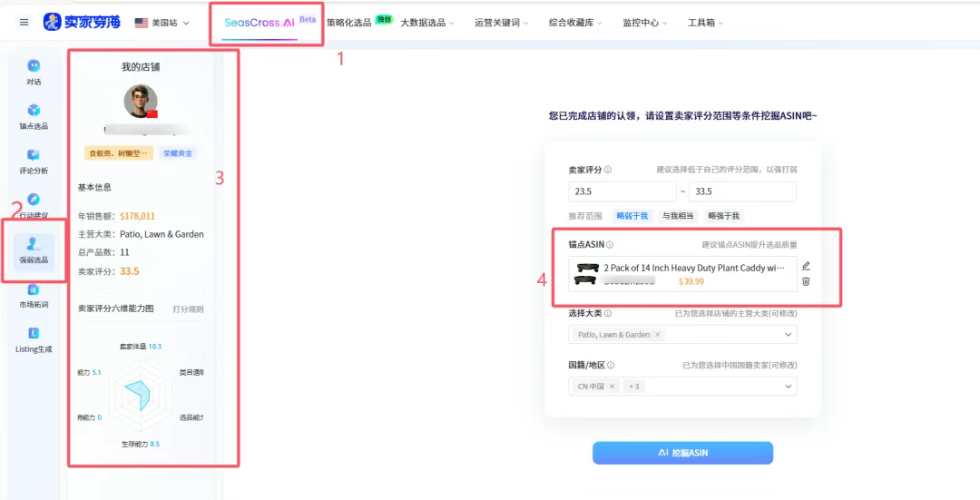The image size is (980, 500).
Task: Expand the 选择大类 category dropdown arrow
Action: coord(789,334)
